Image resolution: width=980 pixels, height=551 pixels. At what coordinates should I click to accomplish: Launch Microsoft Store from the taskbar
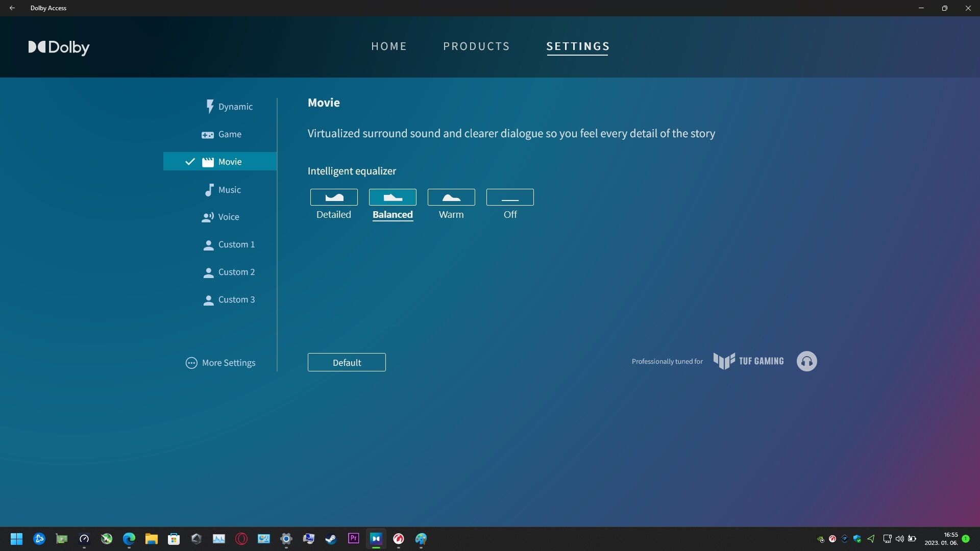(x=174, y=539)
